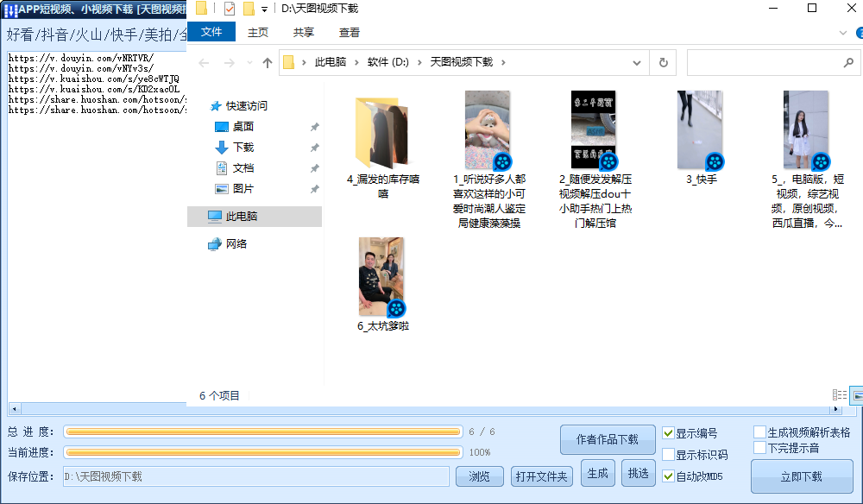This screenshot has height=504, width=863.
Task: Click the up-one-level arrow in Explorer
Action: pos(268,62)
